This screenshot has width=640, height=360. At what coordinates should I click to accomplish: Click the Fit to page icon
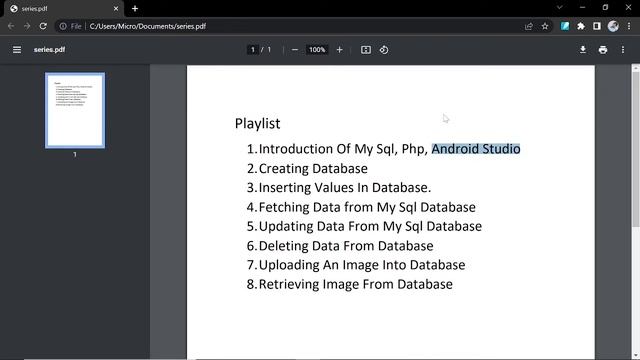click(x=366, y=50)
